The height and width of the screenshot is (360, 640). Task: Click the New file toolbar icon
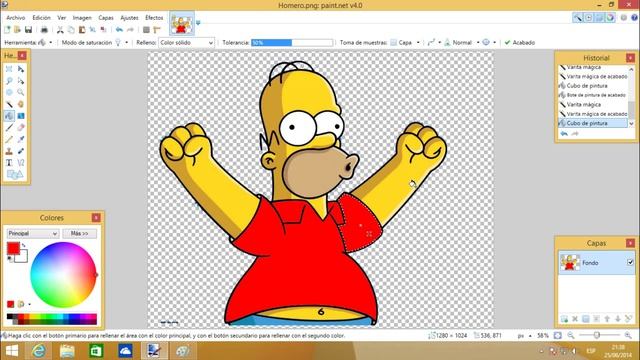pos(7,29)
